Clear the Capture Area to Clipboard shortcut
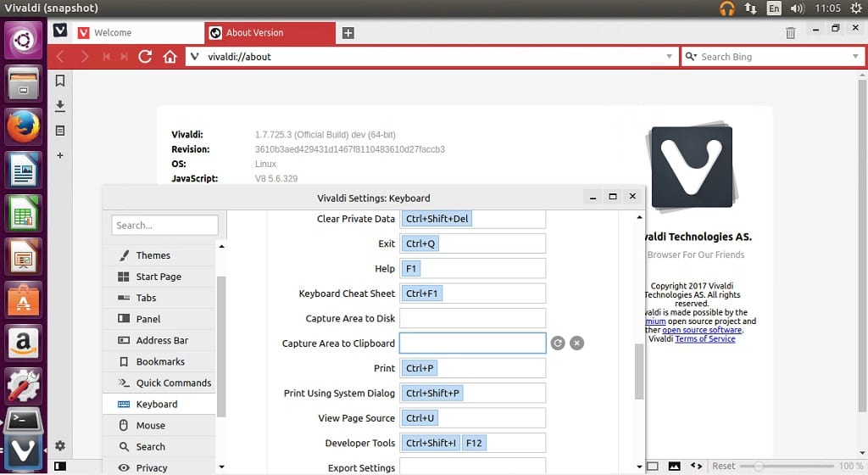Image resolution: width=868 pixels, height=475 pixels. coord(576,343)
